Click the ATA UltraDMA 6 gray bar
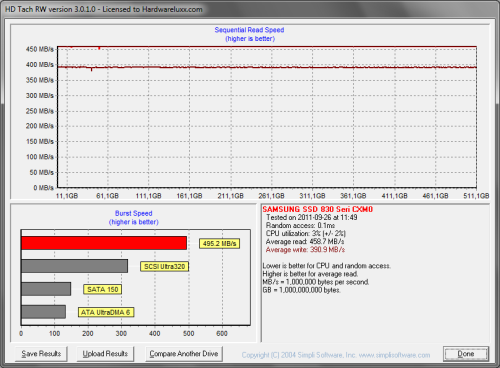Viewport: 500px width, 368px height. click(x=43, y=312)
